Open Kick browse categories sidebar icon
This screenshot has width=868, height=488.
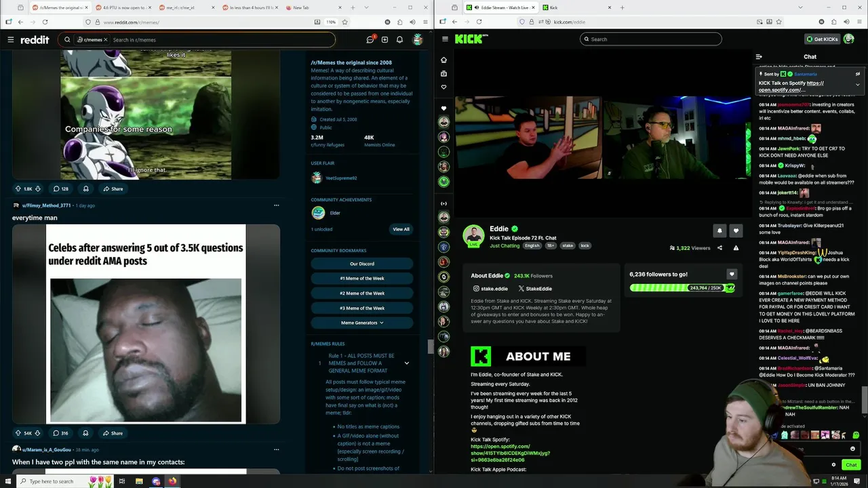444,73
